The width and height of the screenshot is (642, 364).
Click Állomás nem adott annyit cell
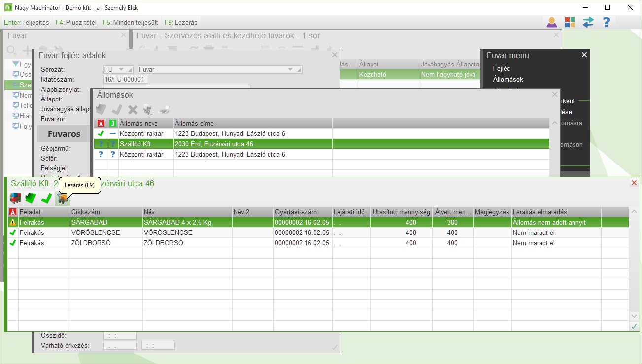click(556, 223)
